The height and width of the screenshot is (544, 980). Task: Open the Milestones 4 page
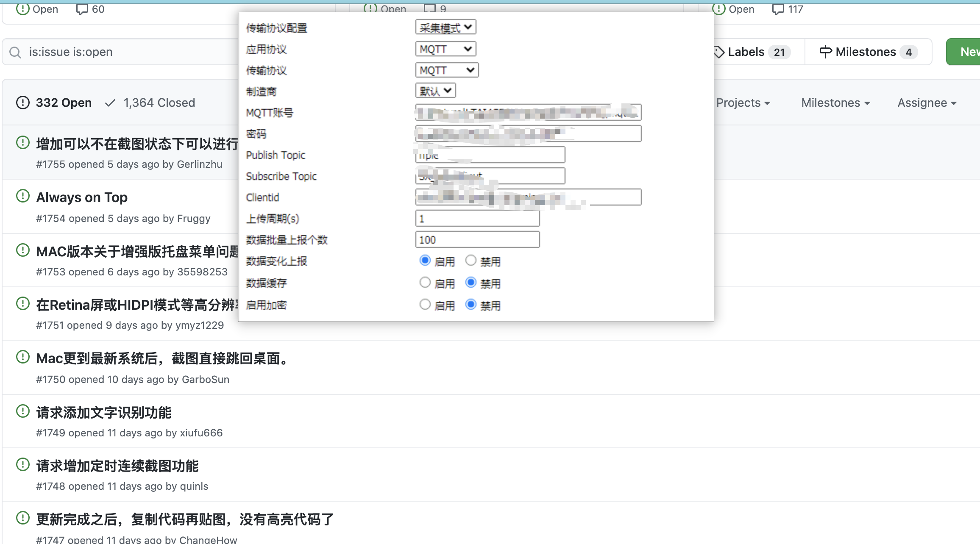tap(869, 52)
